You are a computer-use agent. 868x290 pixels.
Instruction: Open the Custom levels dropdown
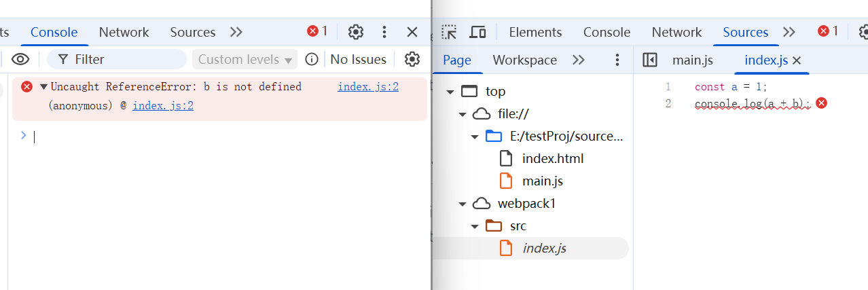coord(245,60)
